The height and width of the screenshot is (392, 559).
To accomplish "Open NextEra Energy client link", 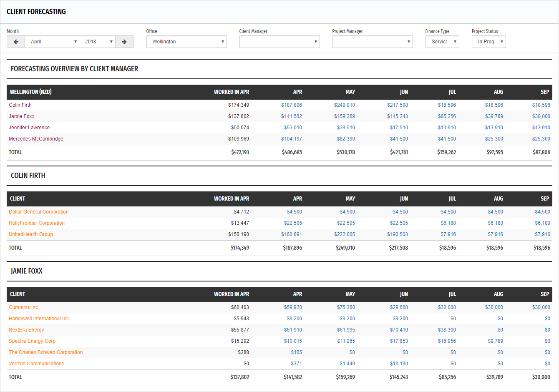I will 26,330.
